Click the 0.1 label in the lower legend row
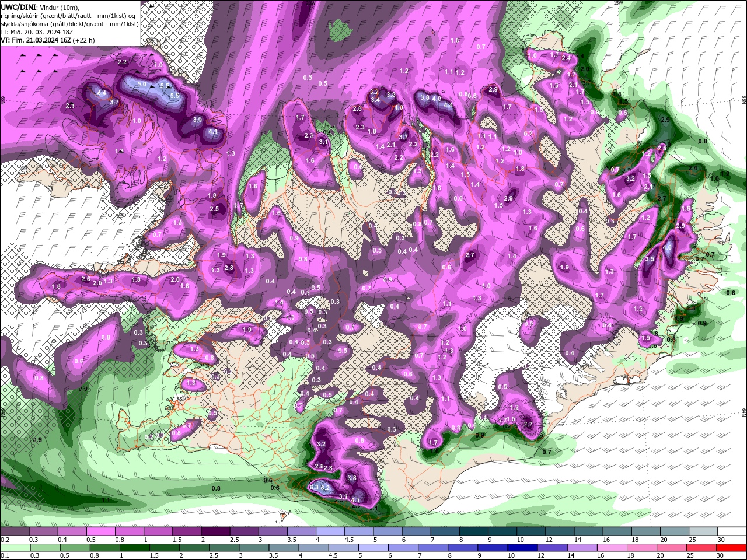 tap(5, 555)
